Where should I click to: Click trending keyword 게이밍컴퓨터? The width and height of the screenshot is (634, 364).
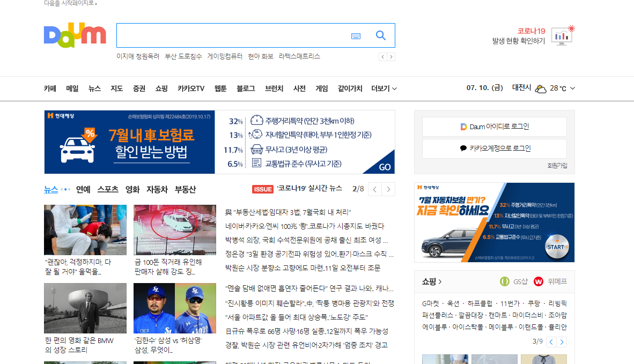(x=225, y=57)
